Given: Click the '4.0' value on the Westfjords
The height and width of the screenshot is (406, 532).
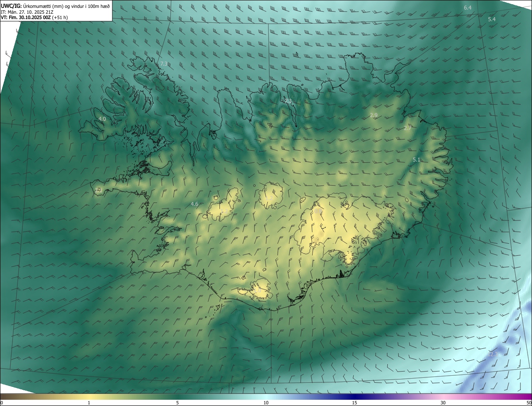Looking at the screenshot, I should coord(102,119).
